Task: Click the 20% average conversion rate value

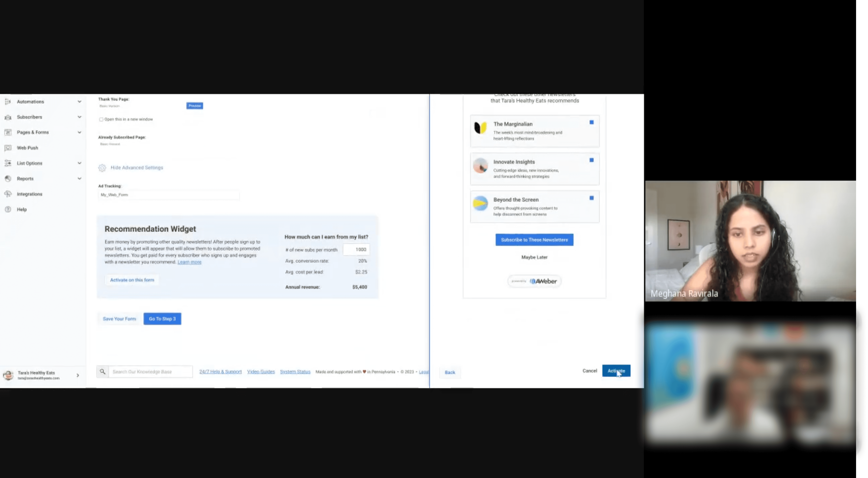Action: click(363, 261)
